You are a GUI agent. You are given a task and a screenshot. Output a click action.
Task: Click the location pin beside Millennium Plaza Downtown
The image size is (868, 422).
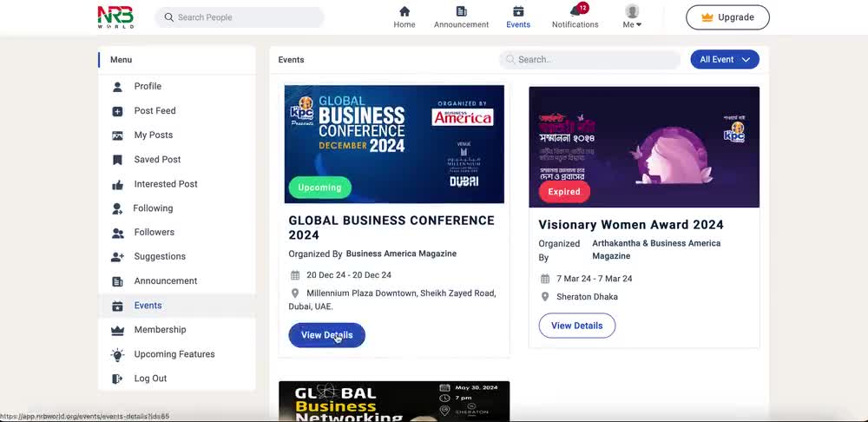pos(295,293)
